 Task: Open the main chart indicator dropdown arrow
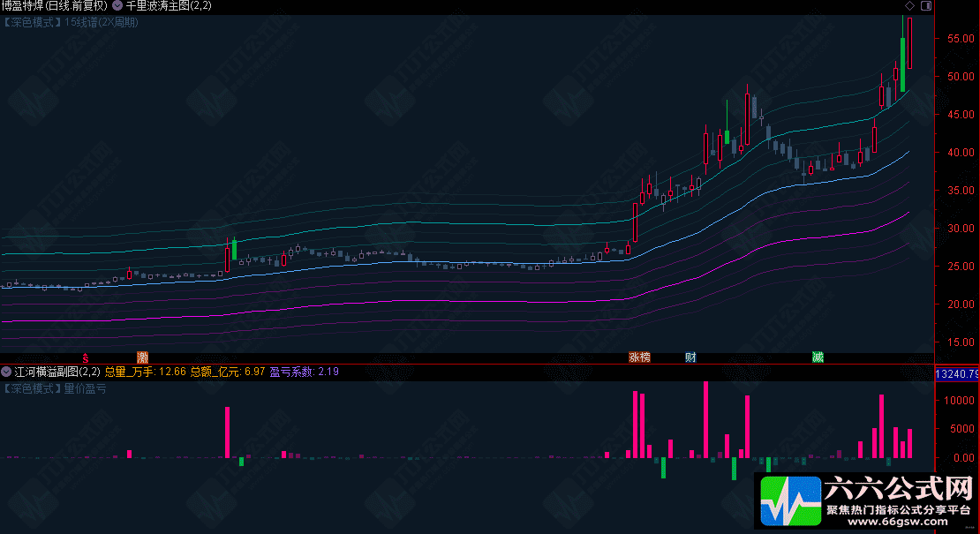point(117,5)
